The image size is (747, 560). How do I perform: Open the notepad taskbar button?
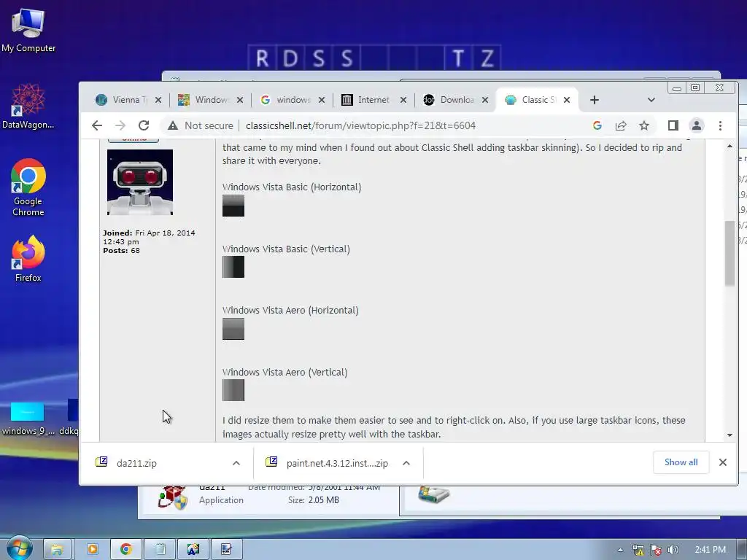click(160, 549)
